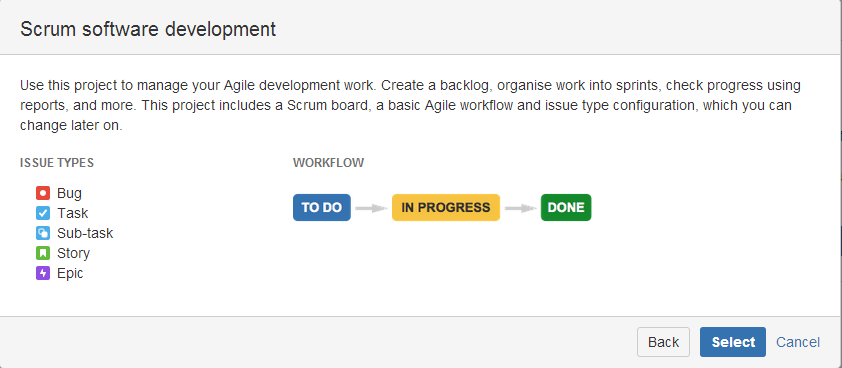The image size is (842, 368).
Task: Click the Select button
Action: (733, 342)
